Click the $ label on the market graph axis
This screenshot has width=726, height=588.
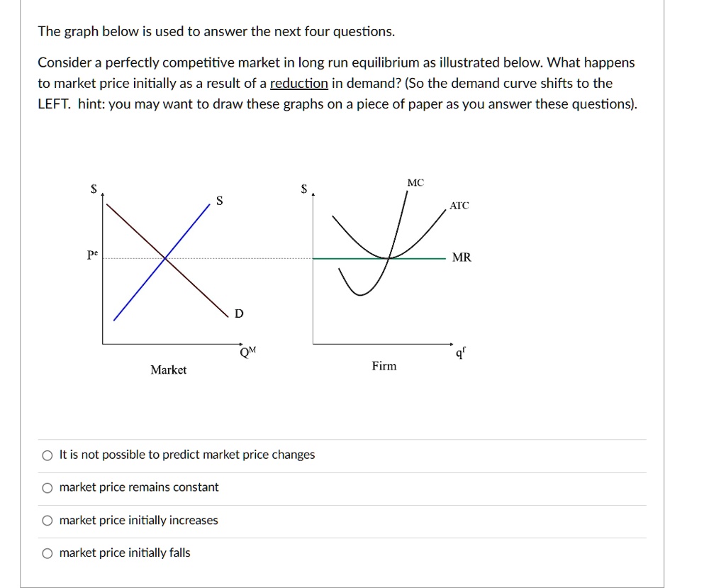tap(93, 189)
